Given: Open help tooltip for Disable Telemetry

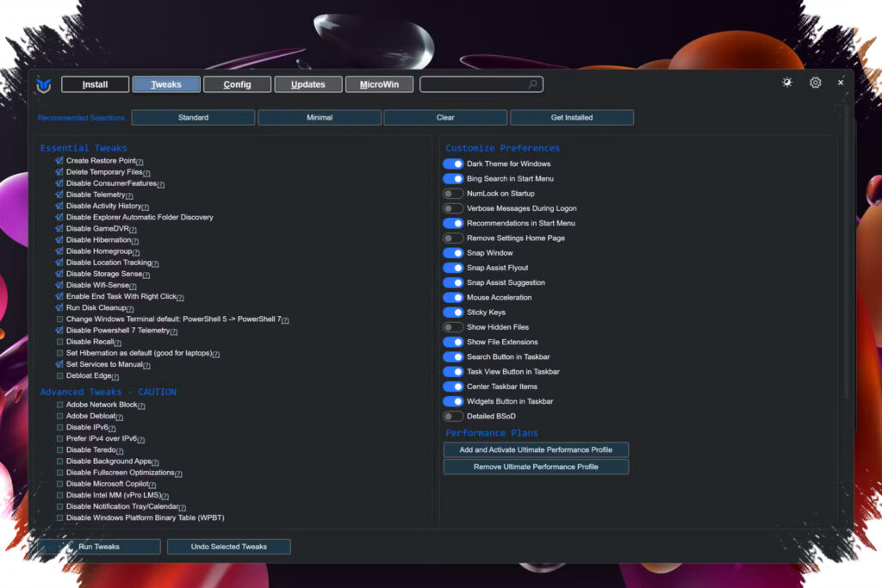Looking at the screenshot, I should (x=129, y=195).
